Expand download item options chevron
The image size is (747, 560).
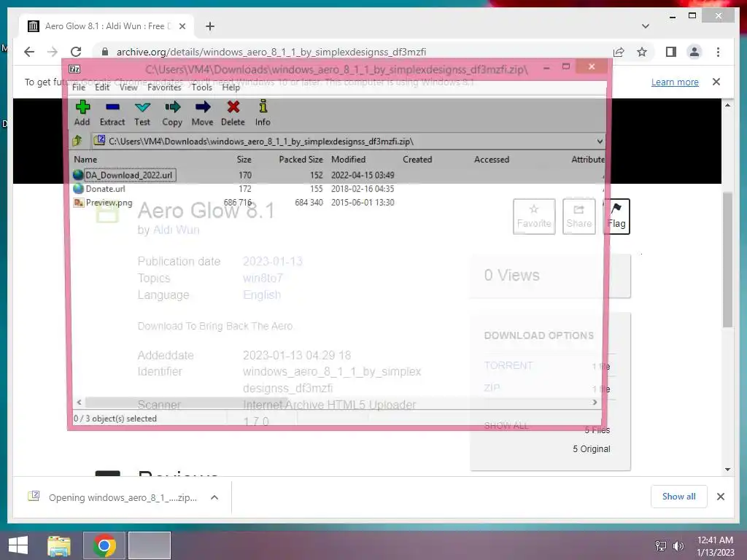click(x=214, y=497)
